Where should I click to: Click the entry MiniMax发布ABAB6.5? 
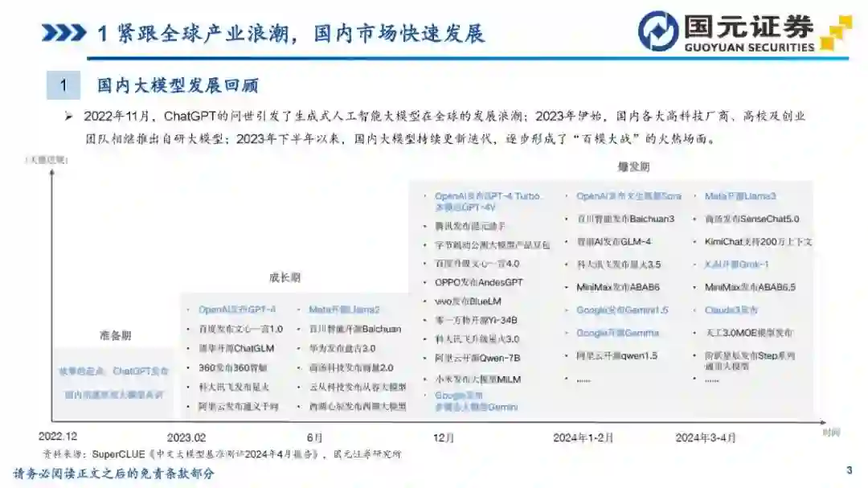pyautogui.click(x=750, y=287)
